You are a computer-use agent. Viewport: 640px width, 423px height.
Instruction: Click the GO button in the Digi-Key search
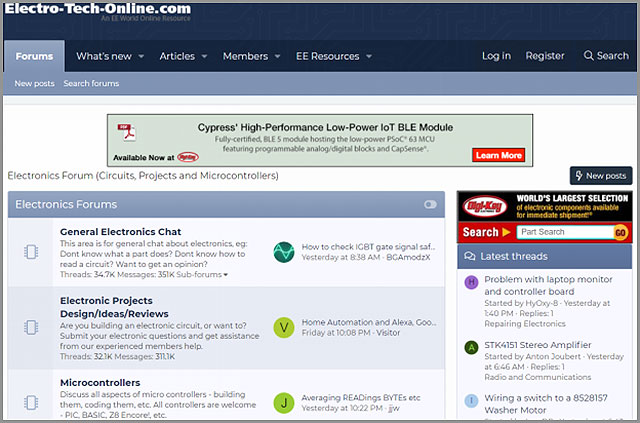tap(620, 232)
